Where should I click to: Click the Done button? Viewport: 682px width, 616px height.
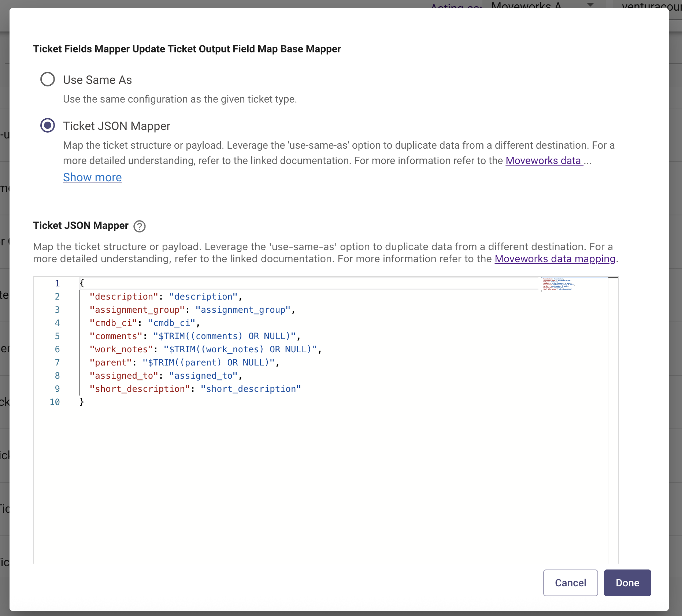point(627,583)
